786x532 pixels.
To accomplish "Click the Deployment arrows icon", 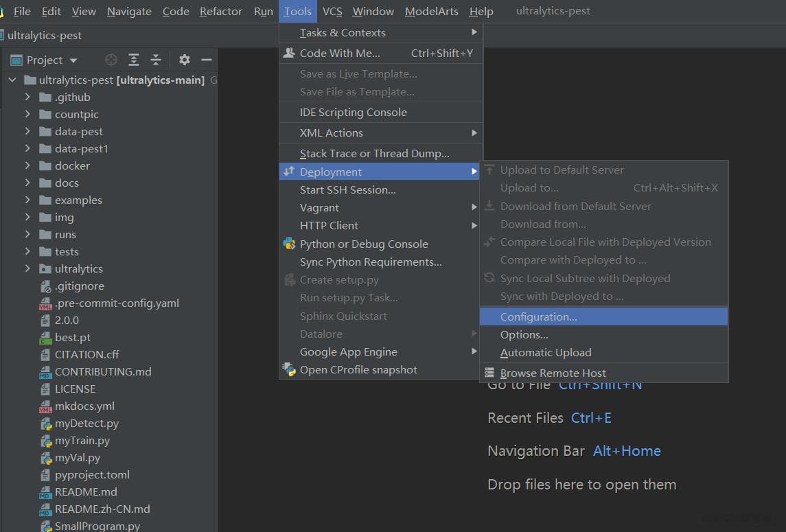I will pyautogui.click(x=289, y=172).
